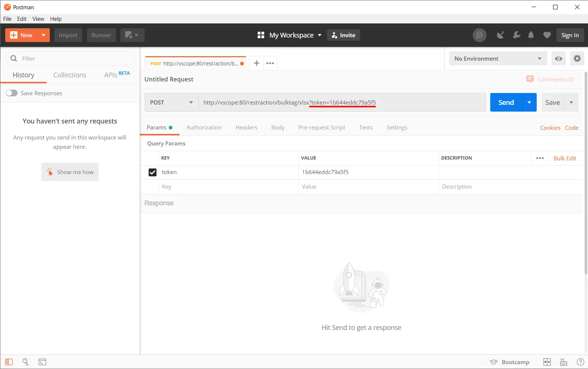
Task: Click the blue Send button
Action: tap(506, 102)
